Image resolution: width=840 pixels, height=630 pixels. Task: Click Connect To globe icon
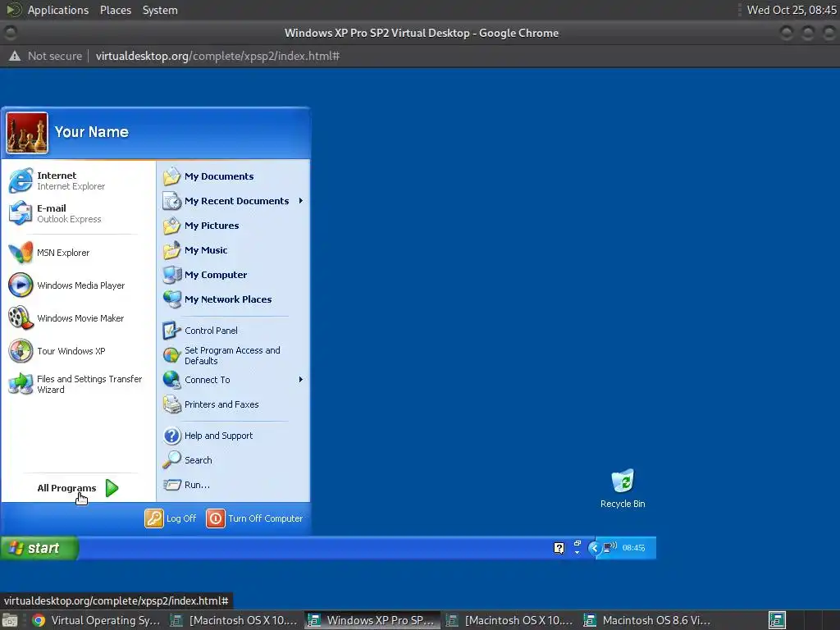click(172, 380)
